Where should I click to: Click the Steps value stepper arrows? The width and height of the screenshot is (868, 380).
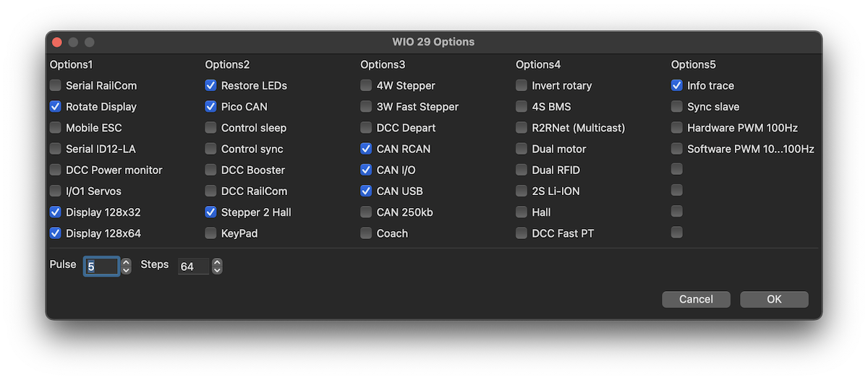click(217, 267)
